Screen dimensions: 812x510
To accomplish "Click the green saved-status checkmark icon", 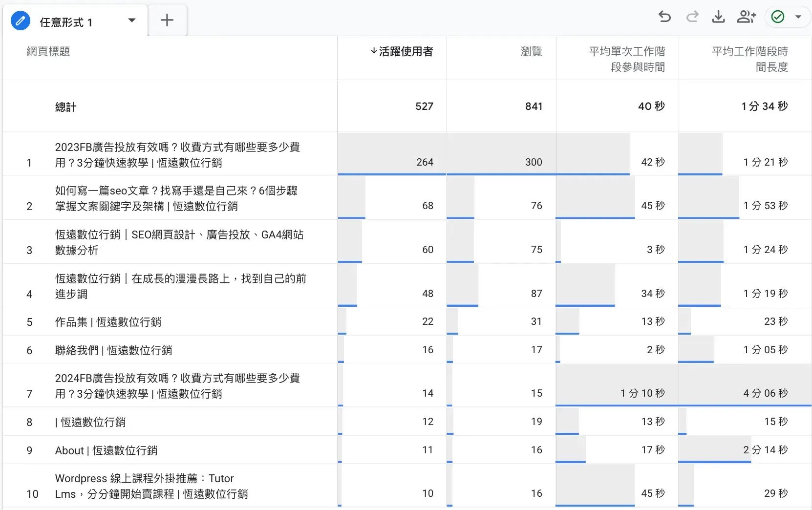I will (x=778, y=17).
